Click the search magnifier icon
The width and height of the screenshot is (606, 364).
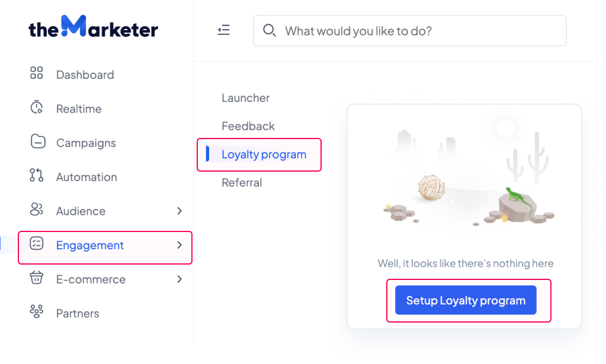point(270,30)
